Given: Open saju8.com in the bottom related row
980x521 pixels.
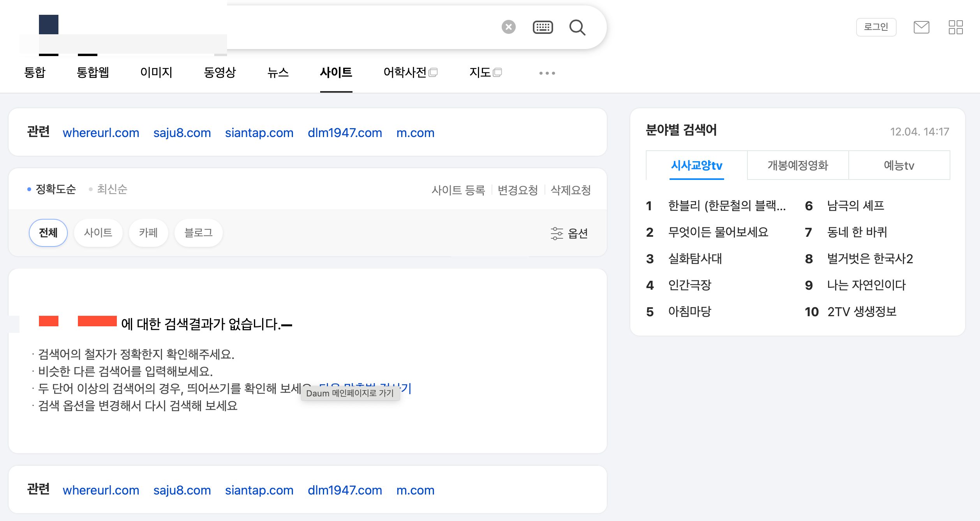Looking at the screenshot, I should pos(182,490).
